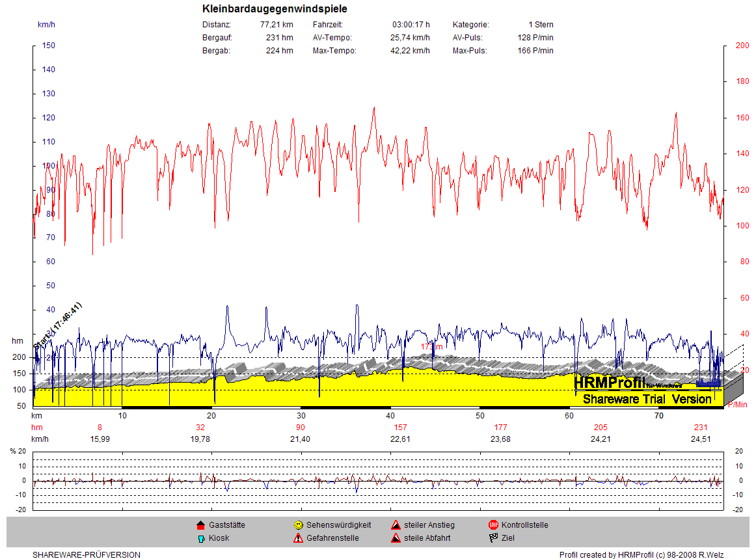This screenshot has height=559, width=756.
Task: Select the AV-Tempo value 25,74 km/h
Action: [410, 38]
